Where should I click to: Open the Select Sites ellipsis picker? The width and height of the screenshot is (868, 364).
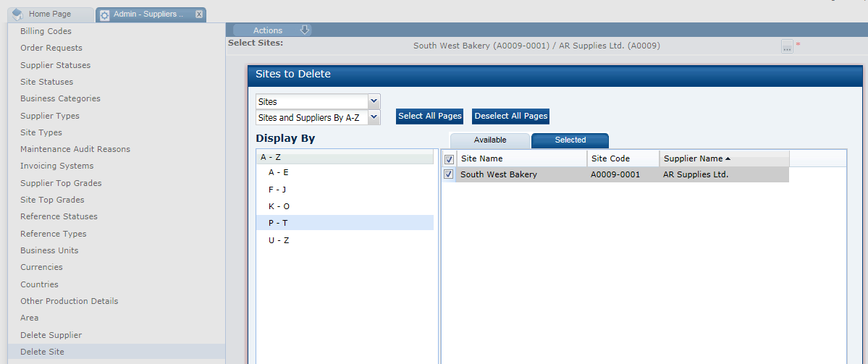coord(787,46)
